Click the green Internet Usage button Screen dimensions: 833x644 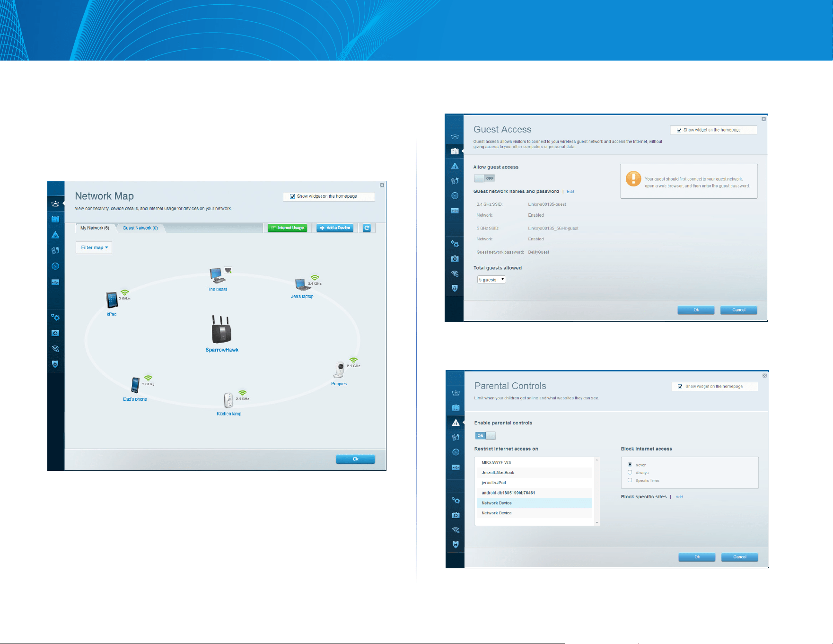click(287, 228)
